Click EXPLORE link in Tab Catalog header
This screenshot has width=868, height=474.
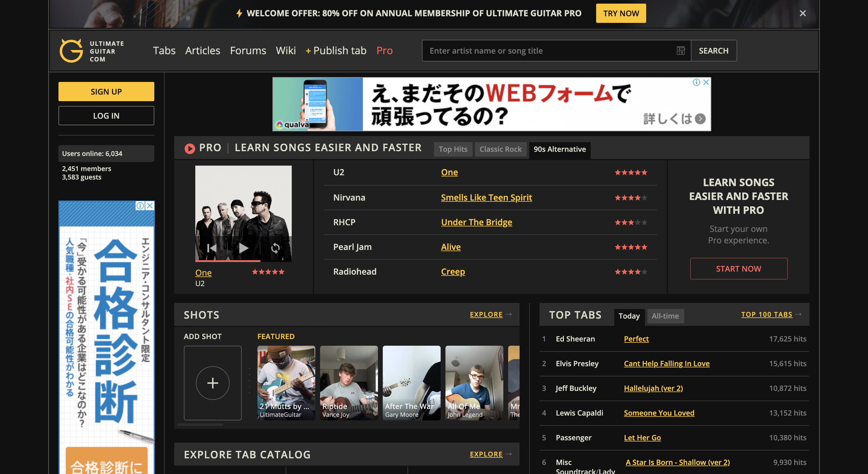click(486, 454)
